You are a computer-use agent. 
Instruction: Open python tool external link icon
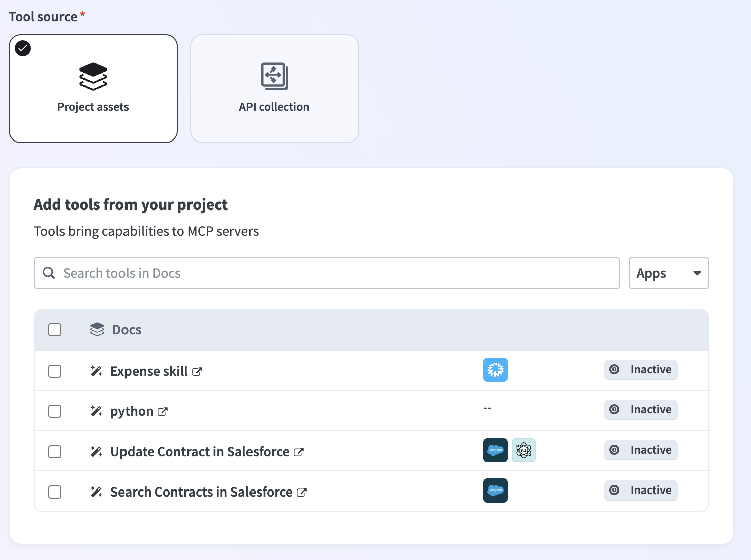click(x=162, y=412)
